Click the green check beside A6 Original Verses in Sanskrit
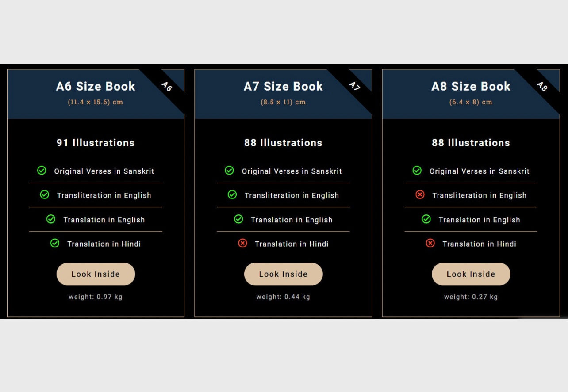The image size is (568, 392). click(42, 171)
